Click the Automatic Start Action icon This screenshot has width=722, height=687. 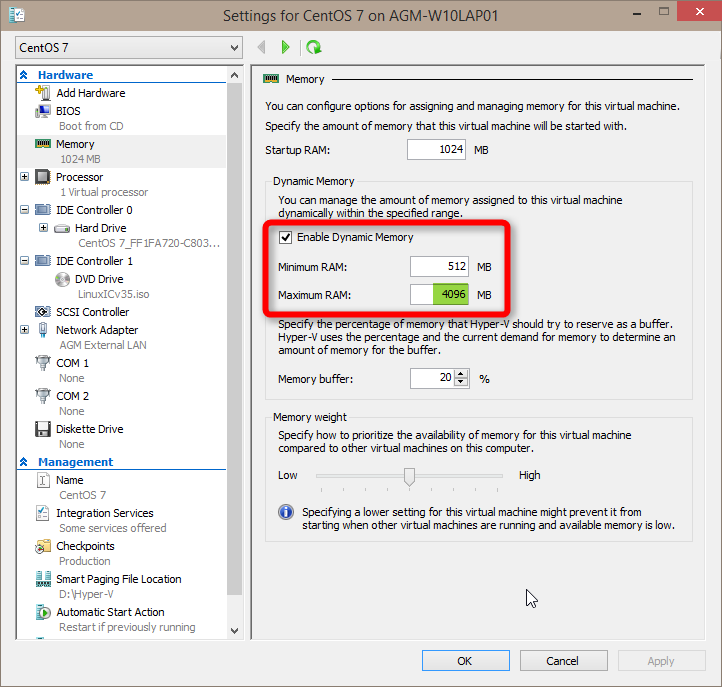[43, 612]
